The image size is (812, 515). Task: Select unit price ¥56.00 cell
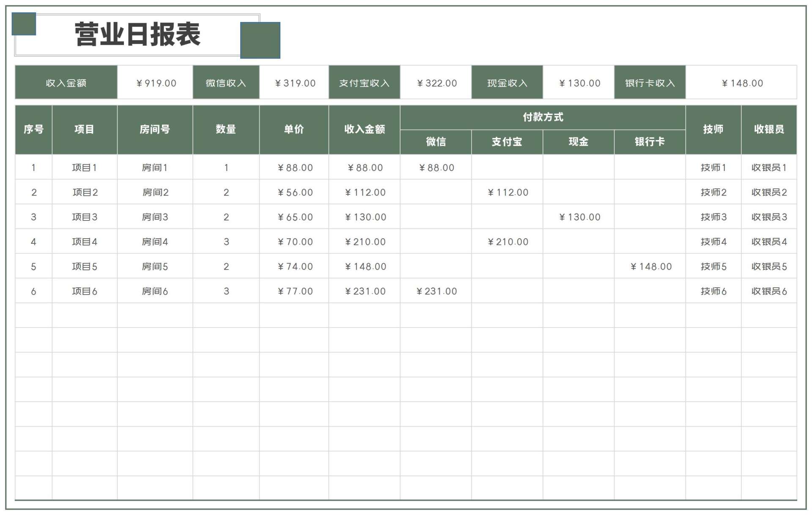pyautogui.click(x=294, y=193)
